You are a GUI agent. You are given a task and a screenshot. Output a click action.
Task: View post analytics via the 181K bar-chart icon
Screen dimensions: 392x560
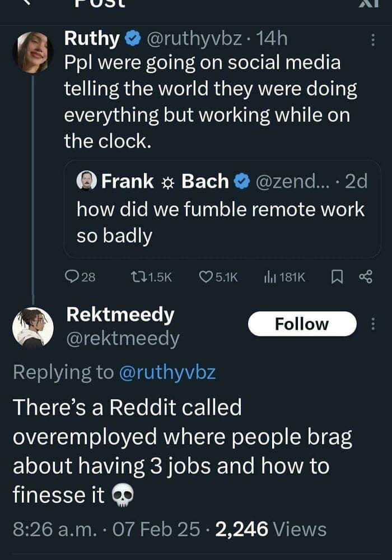point(270,277)
